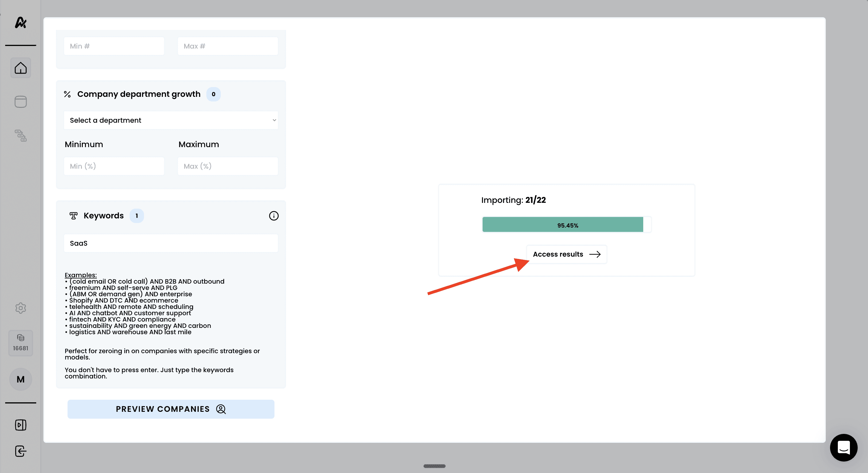
Task: Open the Home sidebar icon
Action: [x=21, y=68]
